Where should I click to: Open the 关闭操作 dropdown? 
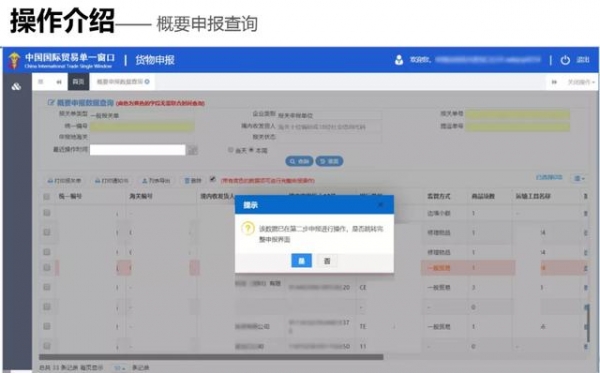click(581, 82)
